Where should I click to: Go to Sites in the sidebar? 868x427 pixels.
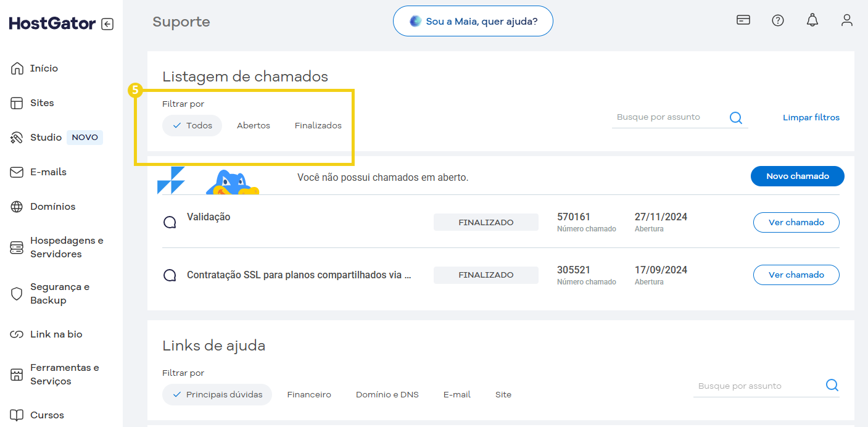click(42, 103)
